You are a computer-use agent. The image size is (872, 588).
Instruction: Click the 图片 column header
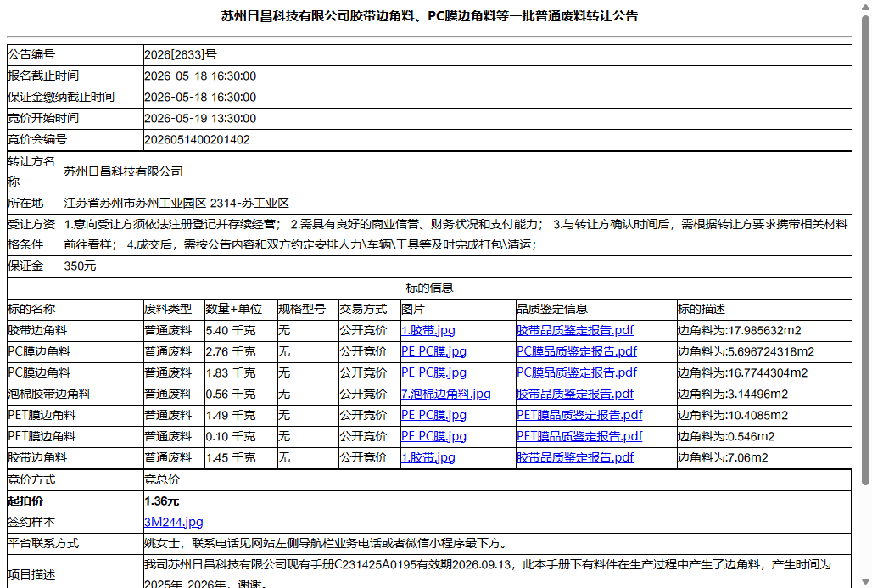412,310
